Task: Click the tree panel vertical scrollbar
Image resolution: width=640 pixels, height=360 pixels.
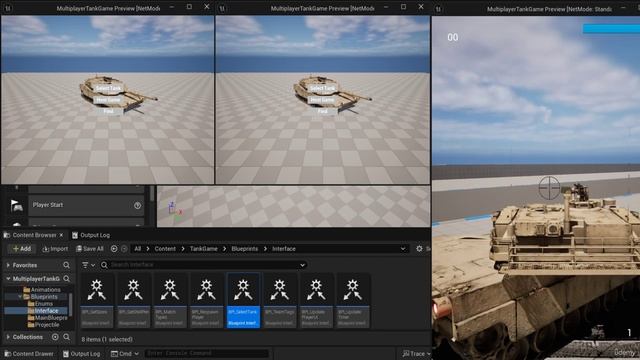Action: point(71,304)
